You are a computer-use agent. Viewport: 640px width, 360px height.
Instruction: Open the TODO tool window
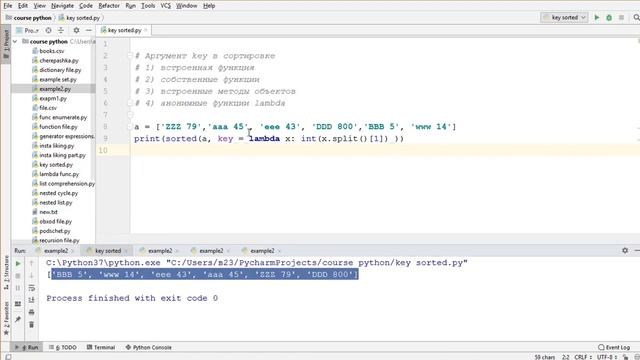pos(62,347)
